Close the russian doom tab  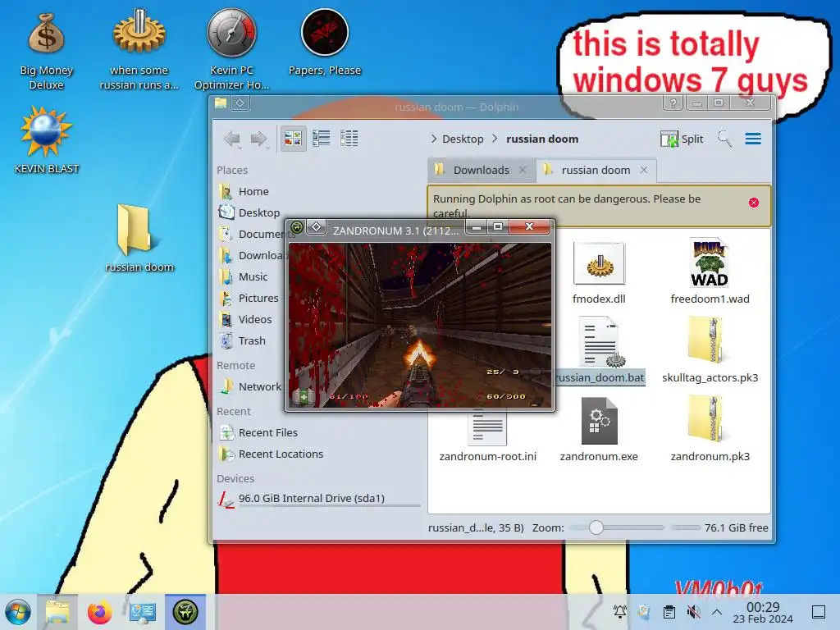coord(644,170)
